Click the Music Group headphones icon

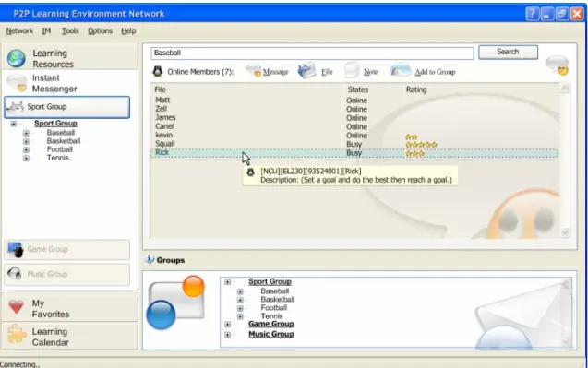pos(15,274)
